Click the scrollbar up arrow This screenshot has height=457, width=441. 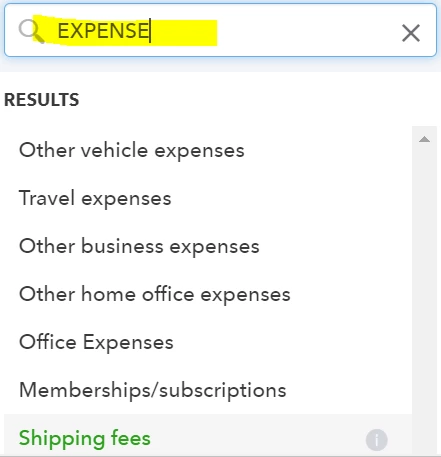pyautogui.click(x=424, y=139)
